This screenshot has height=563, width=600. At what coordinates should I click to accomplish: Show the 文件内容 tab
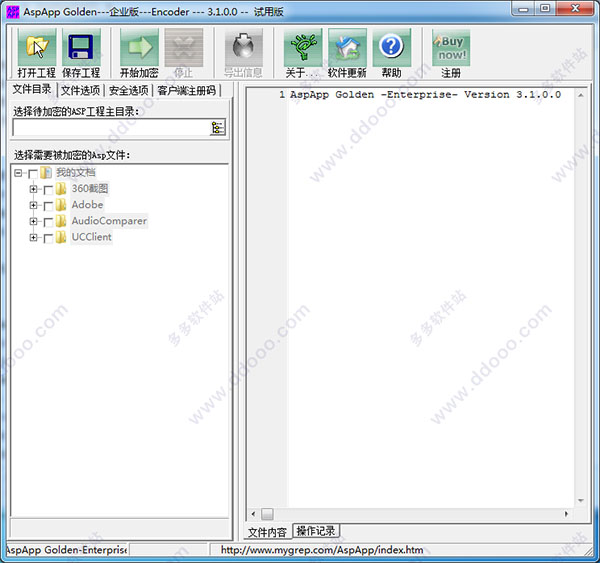point(267,532)
